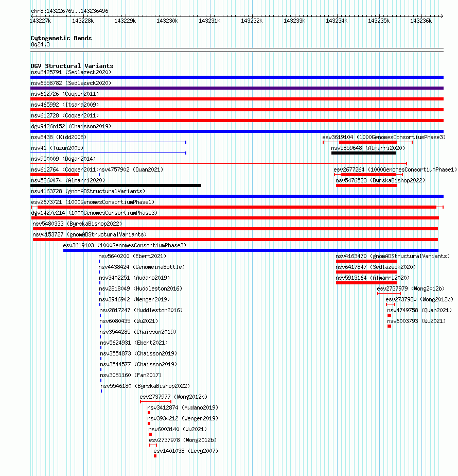This screenshot has height=476, width=458.
Task: Select the blue bar under nsv6425791
Action: point(237,77)
